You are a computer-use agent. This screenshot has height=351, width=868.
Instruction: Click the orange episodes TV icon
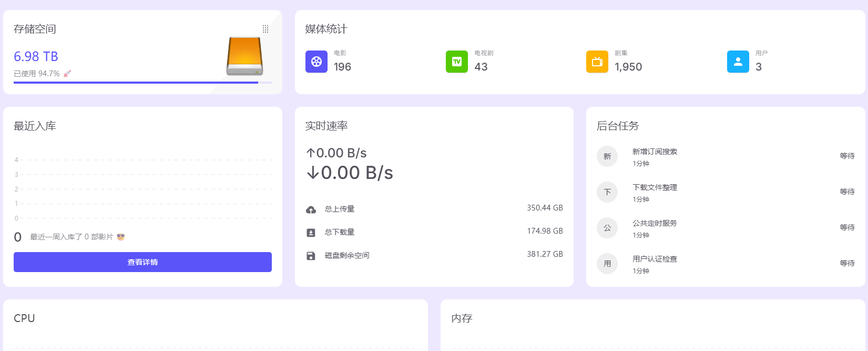[x=597, y=62]
